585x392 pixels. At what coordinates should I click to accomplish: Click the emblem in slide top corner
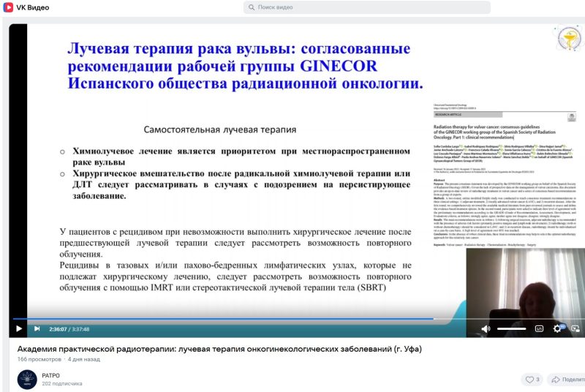(x=566, y=46)
